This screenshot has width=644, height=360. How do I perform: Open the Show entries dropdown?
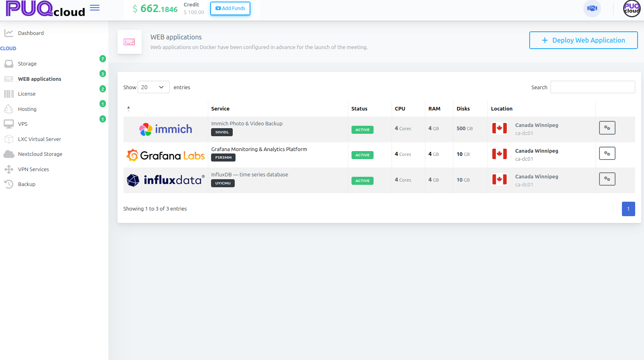pyautogui.click(x=153, y=87)
